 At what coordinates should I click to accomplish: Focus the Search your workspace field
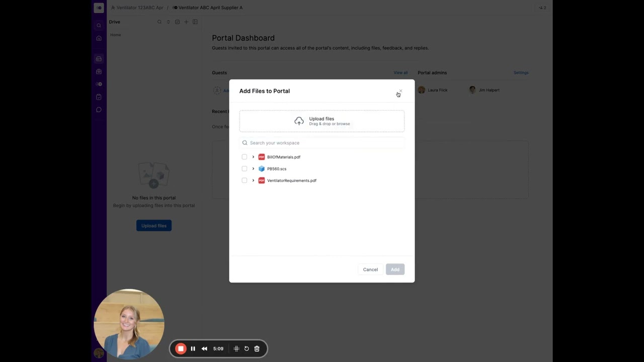pyautogui.click(x=322, y=143)
